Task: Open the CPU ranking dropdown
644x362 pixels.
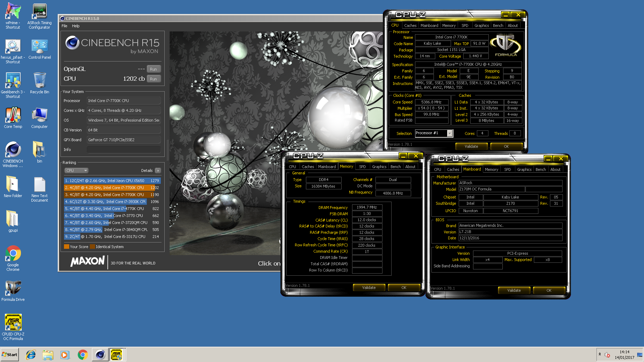Action: click(77, 171)
